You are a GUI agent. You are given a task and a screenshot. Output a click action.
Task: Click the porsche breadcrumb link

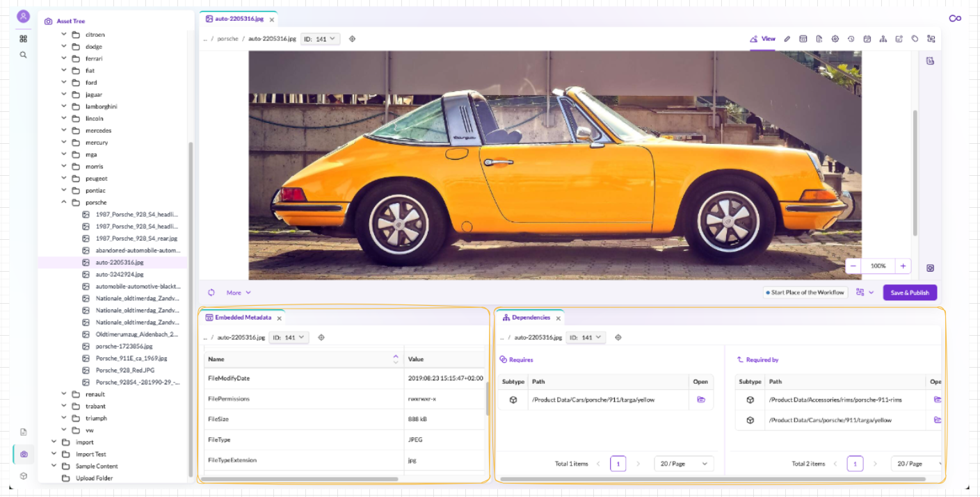(227, 39)
